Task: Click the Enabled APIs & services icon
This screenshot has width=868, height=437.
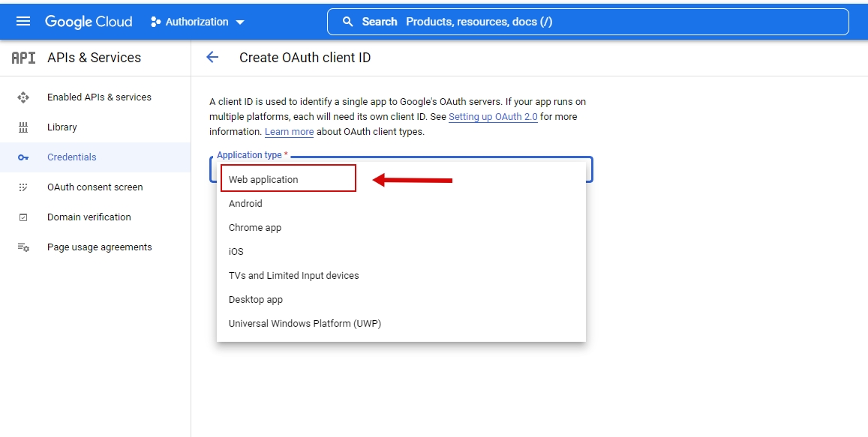Action: point(23,97)
